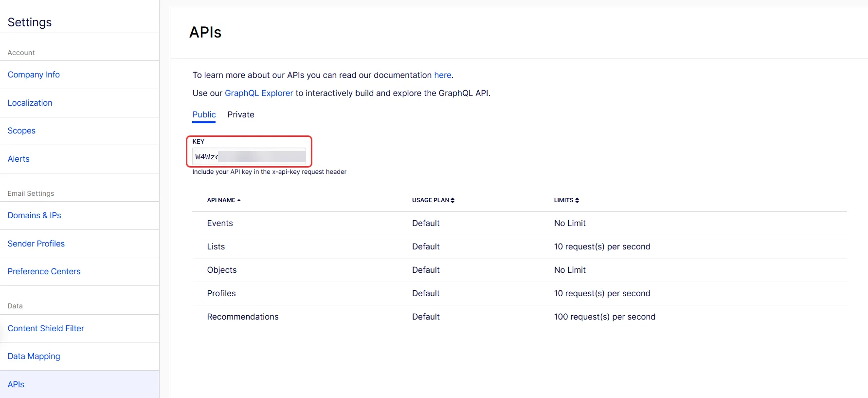Image resolution: width=868 pixels, height=398 pixels.
Task: Select the Public tab
Action: pos(204,114)
